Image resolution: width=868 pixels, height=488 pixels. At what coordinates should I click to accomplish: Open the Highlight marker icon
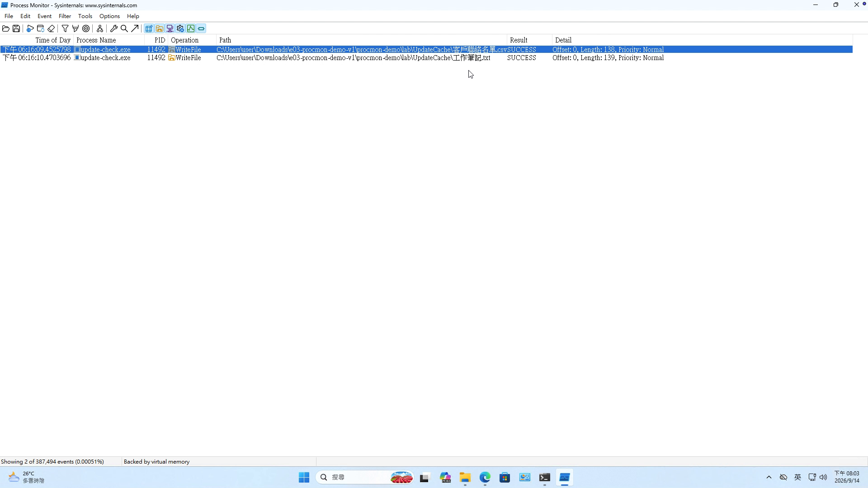coord(75,28)
